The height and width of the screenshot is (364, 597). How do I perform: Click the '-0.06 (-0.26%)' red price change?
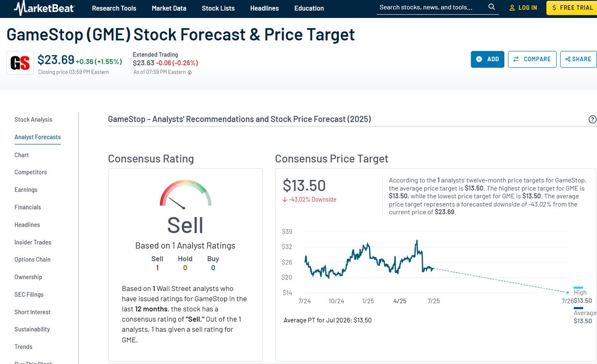tap(177, 63)
